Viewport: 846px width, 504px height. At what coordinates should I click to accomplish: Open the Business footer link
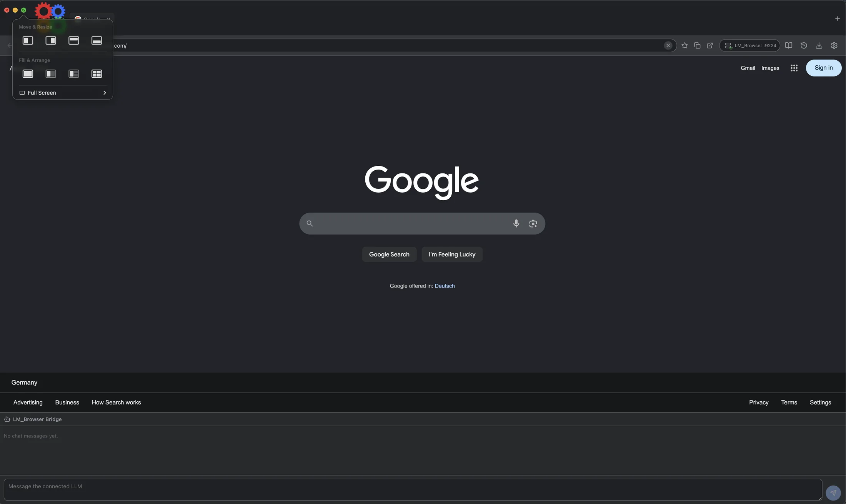pos(67,403)
